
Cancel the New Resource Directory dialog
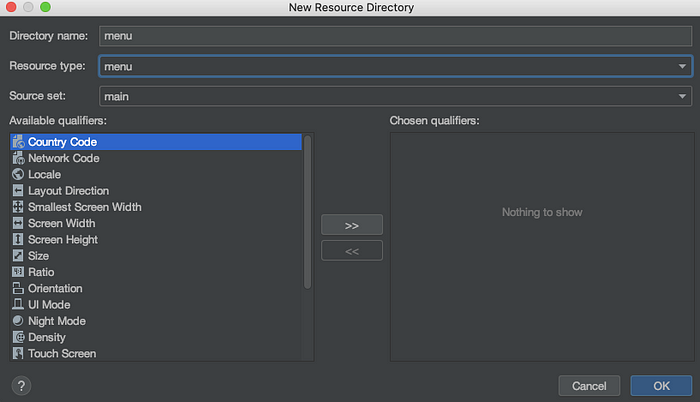pyautogui.click(x=589, y=386)
